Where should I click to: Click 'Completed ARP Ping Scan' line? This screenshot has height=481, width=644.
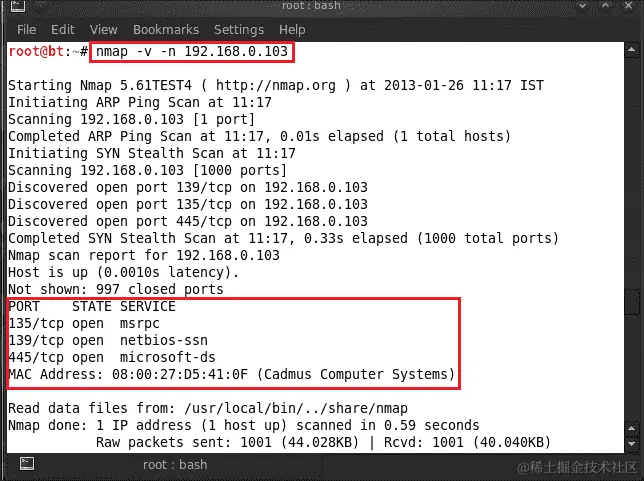point(259,136)
